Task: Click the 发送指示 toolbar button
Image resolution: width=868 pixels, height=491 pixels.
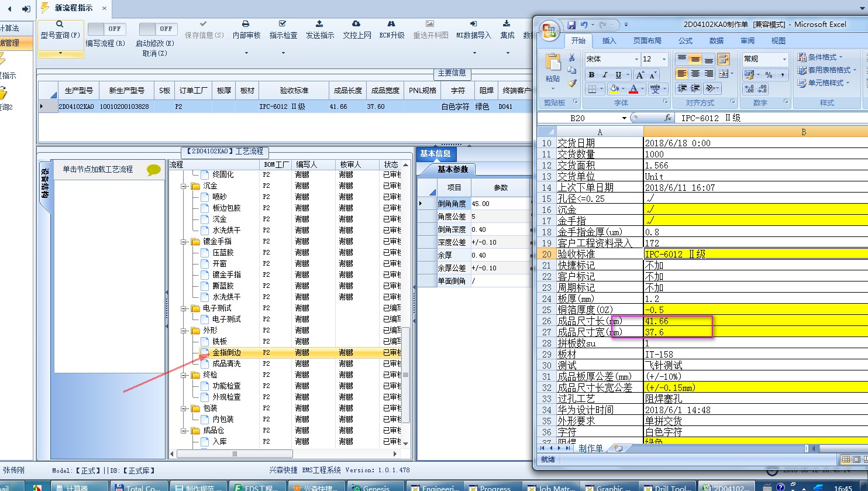Action: pos(320,30)
